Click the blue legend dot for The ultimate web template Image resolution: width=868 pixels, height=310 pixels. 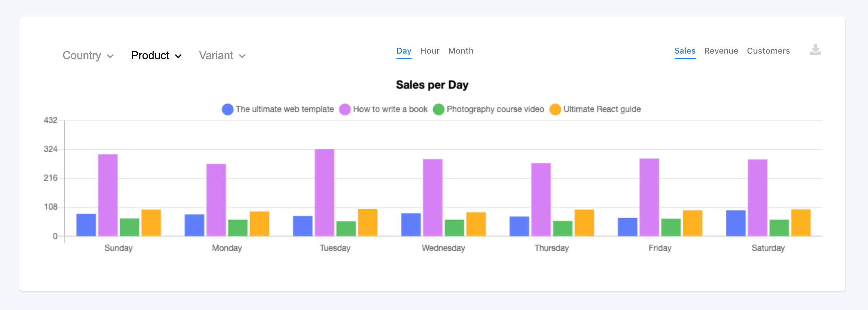227,109
